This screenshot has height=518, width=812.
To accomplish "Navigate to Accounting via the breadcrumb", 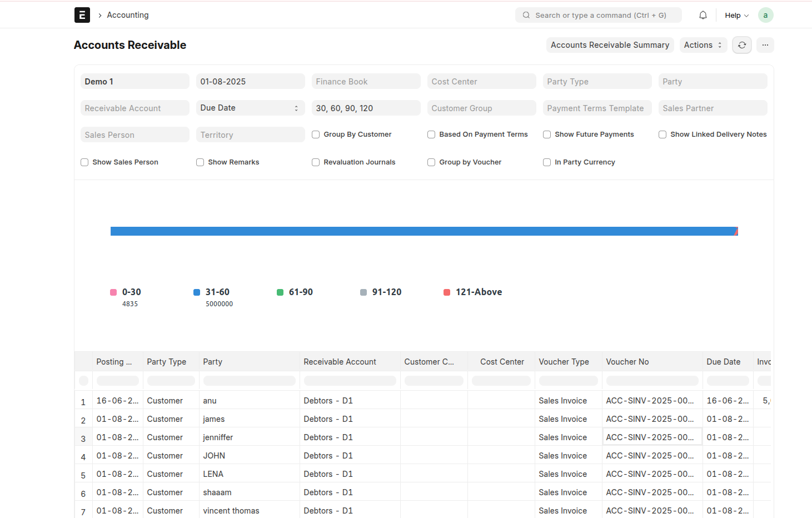I will click(128, 15).
